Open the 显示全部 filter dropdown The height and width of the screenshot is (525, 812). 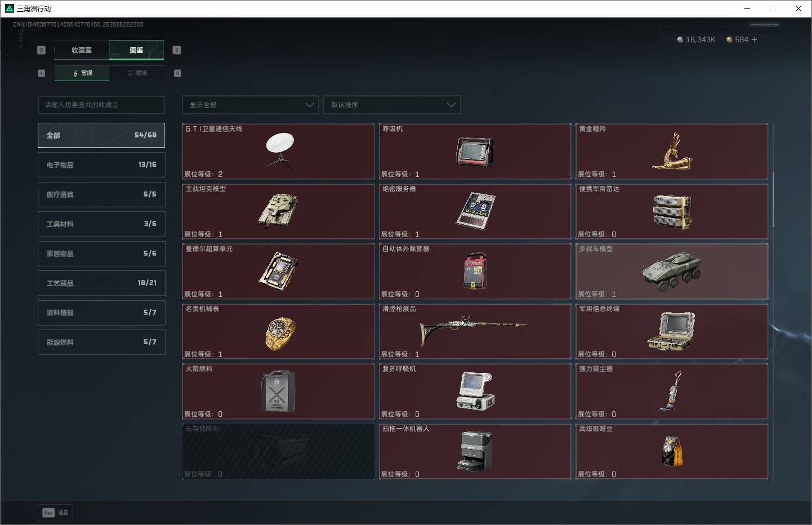251,105
